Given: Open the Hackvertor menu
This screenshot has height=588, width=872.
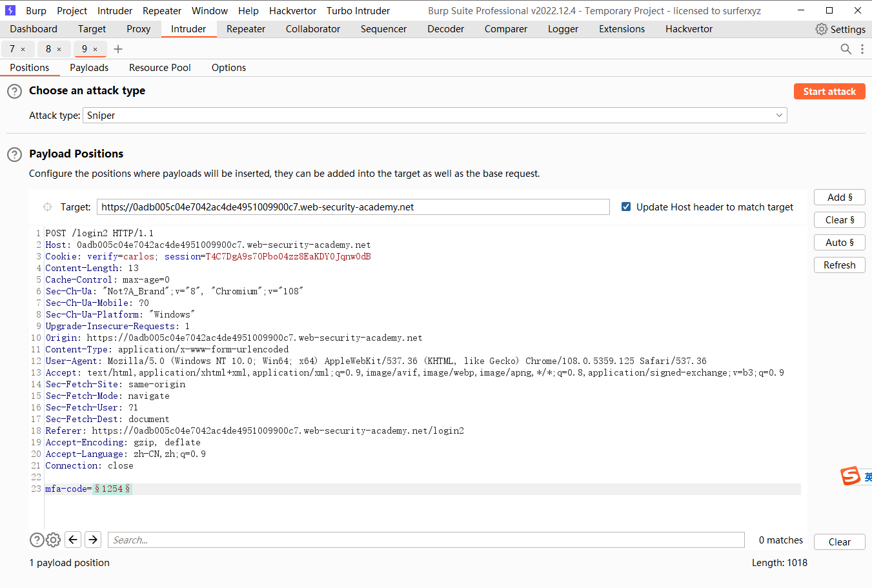Looking at the screenshot, I should (x=293, y=11).
